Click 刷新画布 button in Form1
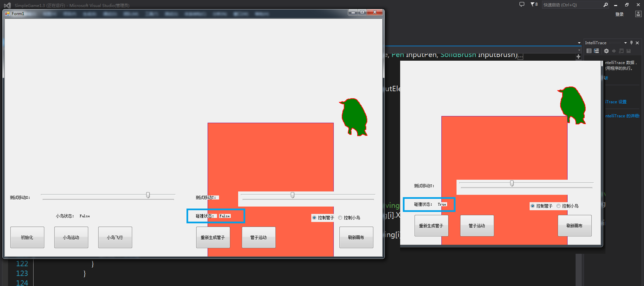644x286 pixels. (x=356, y=237)
